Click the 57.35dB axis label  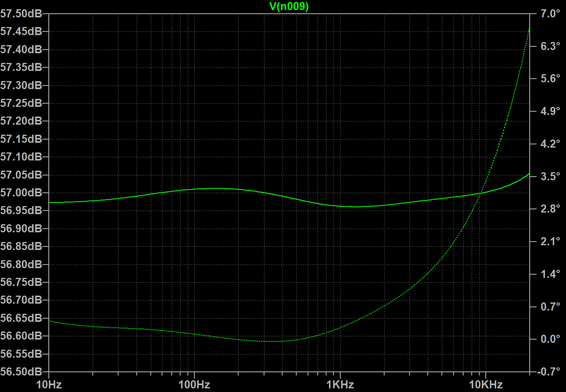pos(21,67)
